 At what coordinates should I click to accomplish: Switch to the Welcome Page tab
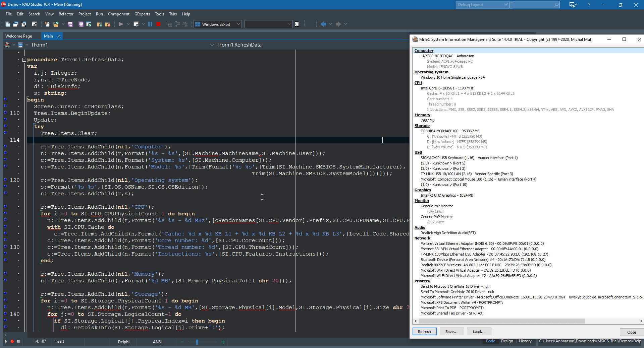pos(19,36)
